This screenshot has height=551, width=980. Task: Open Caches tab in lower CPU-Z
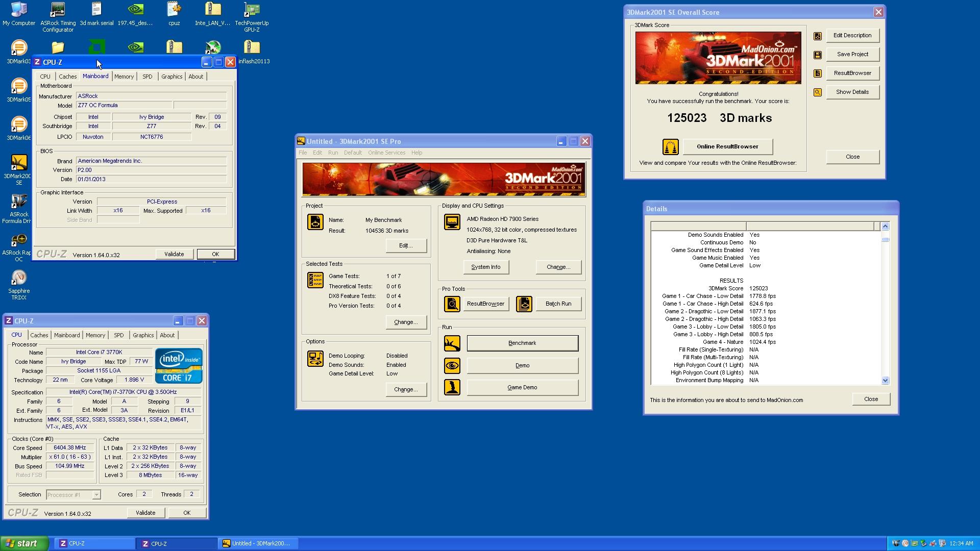coord(39,335)
